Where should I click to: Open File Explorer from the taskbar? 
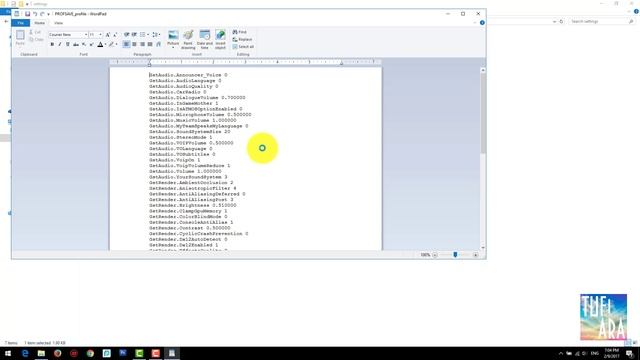41,353
